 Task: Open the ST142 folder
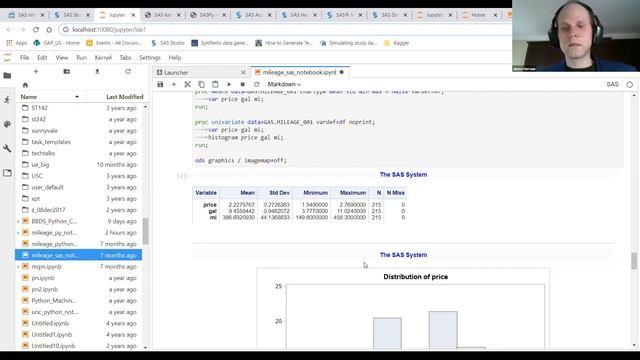79,108
